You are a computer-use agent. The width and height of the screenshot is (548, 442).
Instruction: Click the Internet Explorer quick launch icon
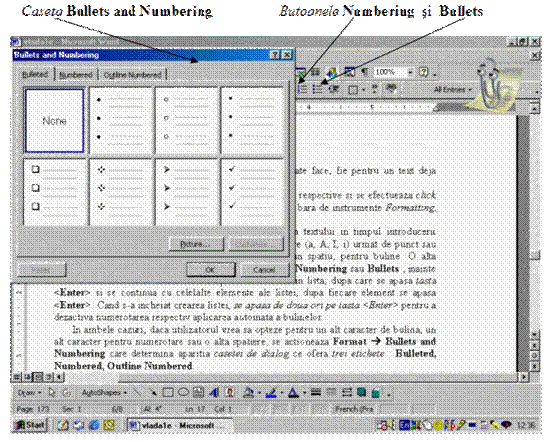point(94,425)
